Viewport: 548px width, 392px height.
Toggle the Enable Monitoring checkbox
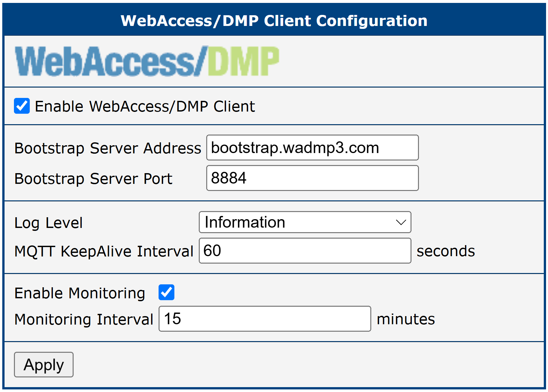coord(166,292)
